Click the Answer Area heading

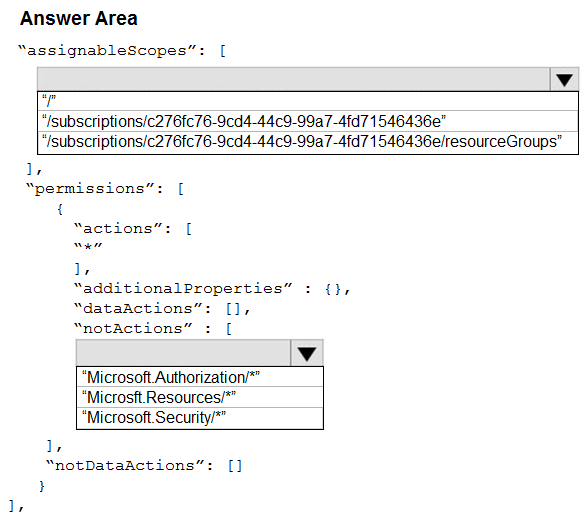pyautogui.click(x=79, y=18)
